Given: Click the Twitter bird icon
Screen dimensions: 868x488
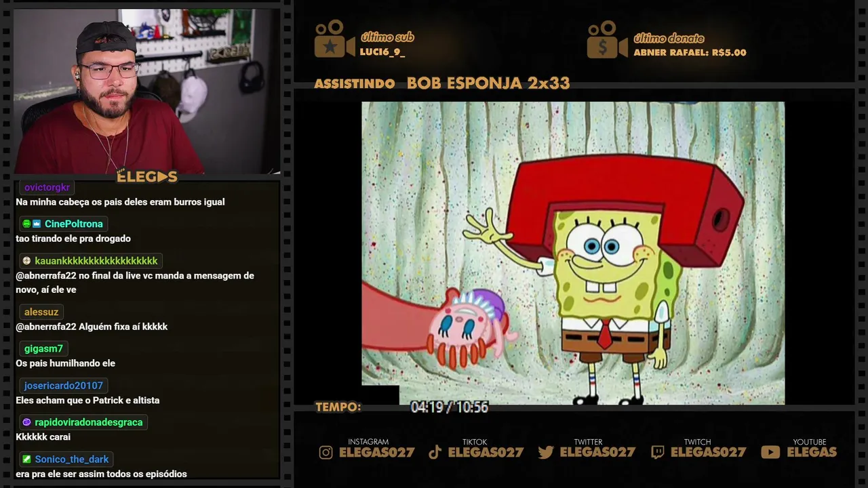Looking at the screenshot, I should point(546,453).
